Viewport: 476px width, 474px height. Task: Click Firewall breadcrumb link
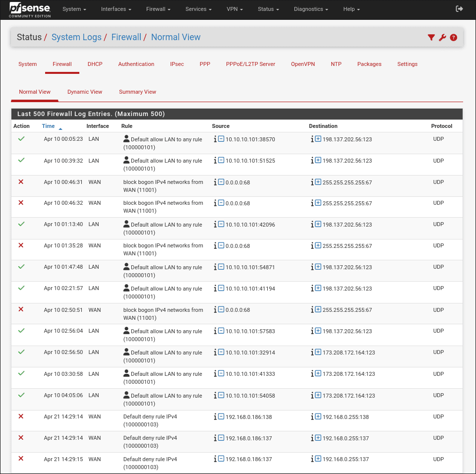126,37
